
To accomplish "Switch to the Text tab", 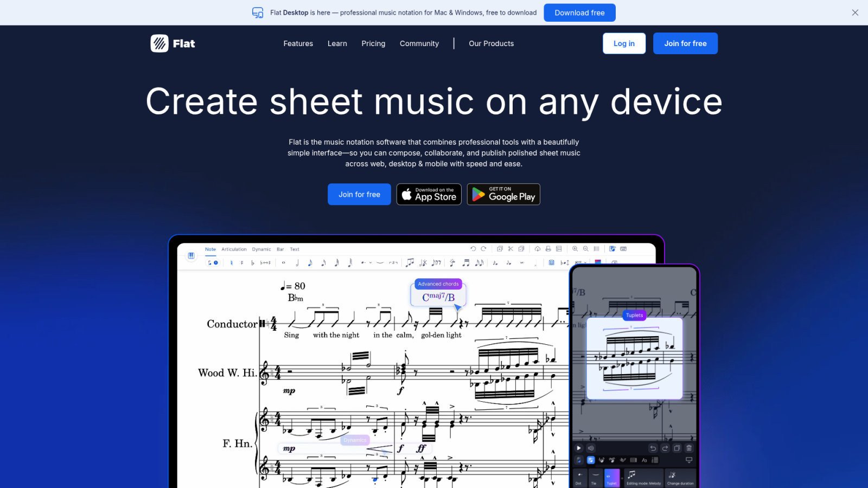I will click(295, 249).
